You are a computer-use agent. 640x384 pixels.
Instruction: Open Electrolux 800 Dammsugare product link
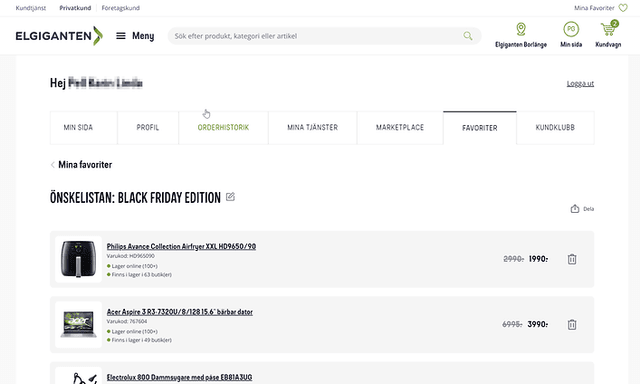(179, 377)
